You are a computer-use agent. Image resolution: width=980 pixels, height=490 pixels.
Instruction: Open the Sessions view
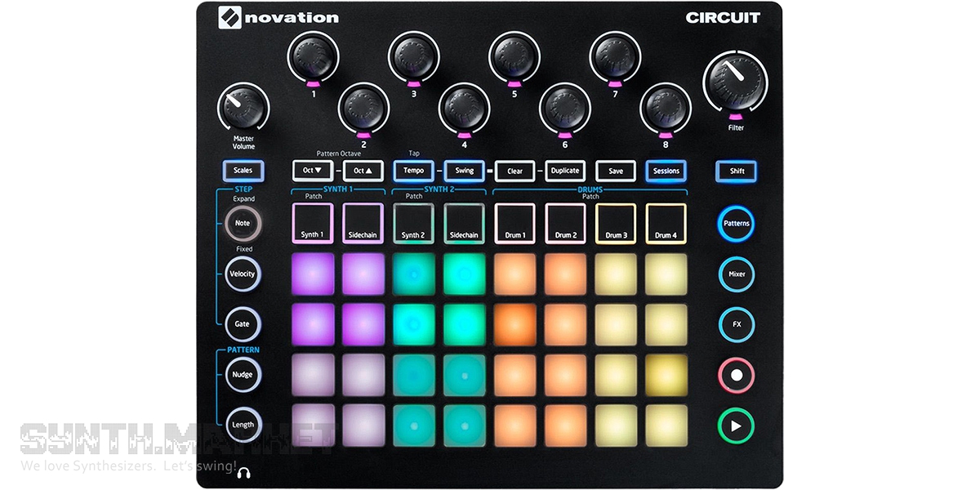[666, 171]
